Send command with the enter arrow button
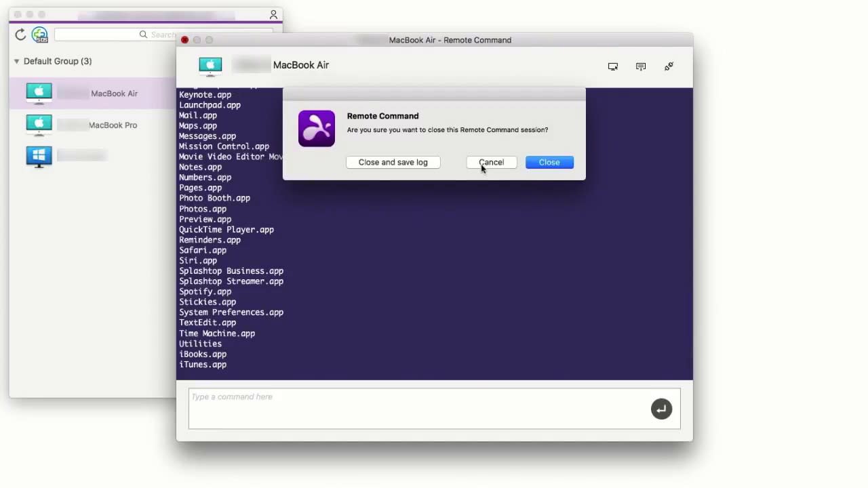868x488 pixels. pos(661,409)
